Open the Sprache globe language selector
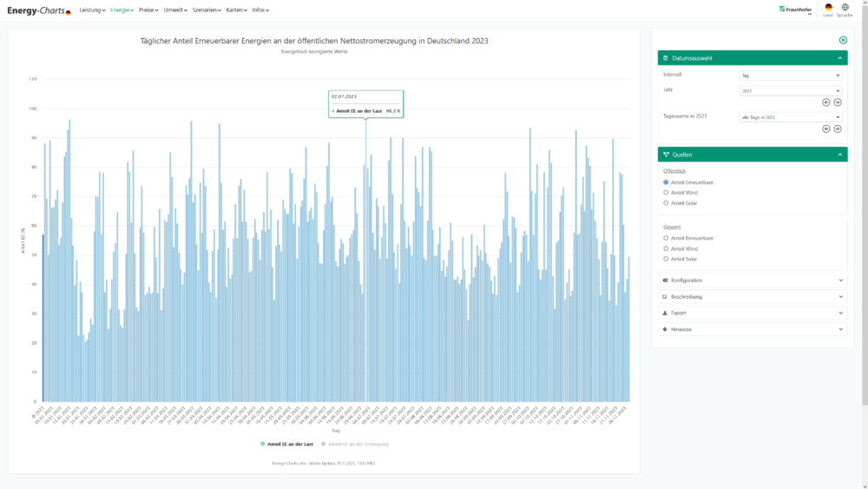Viewport: 868px width, 489px height. pyautogui.click(x=845, y=7)
